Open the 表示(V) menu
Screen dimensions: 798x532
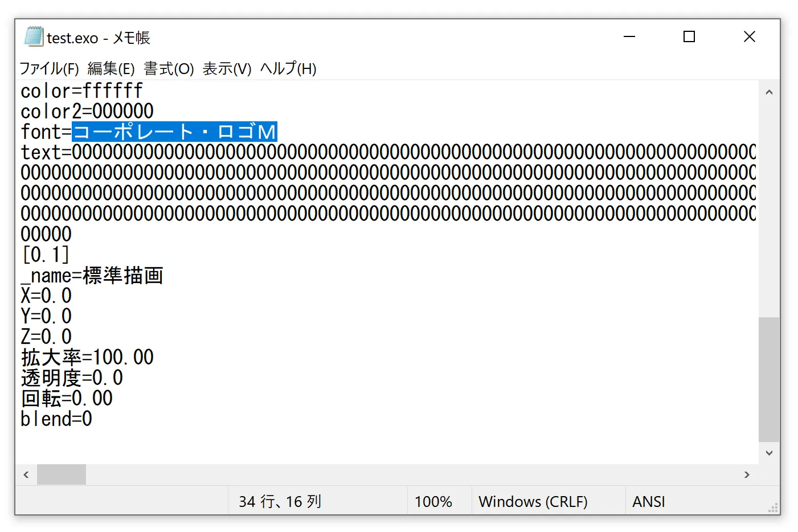227,69
